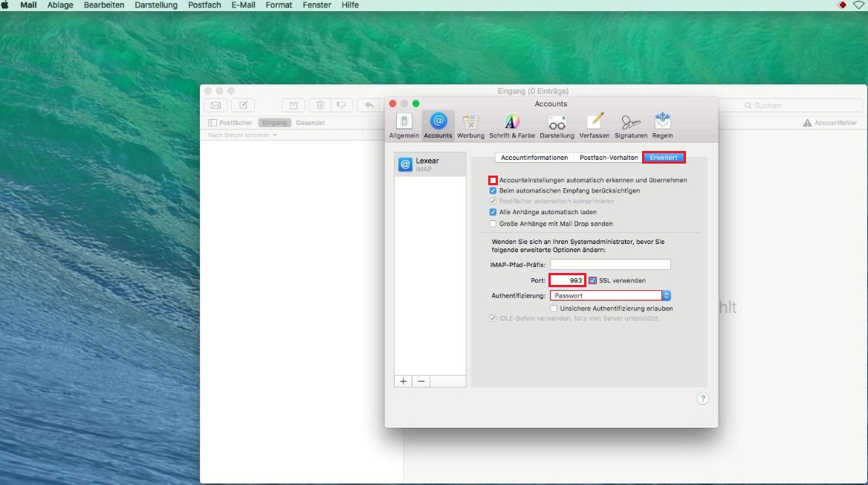Toggle SSL verwenden checkbox
This screenshot has height=485, width=868.
[593, 280]
